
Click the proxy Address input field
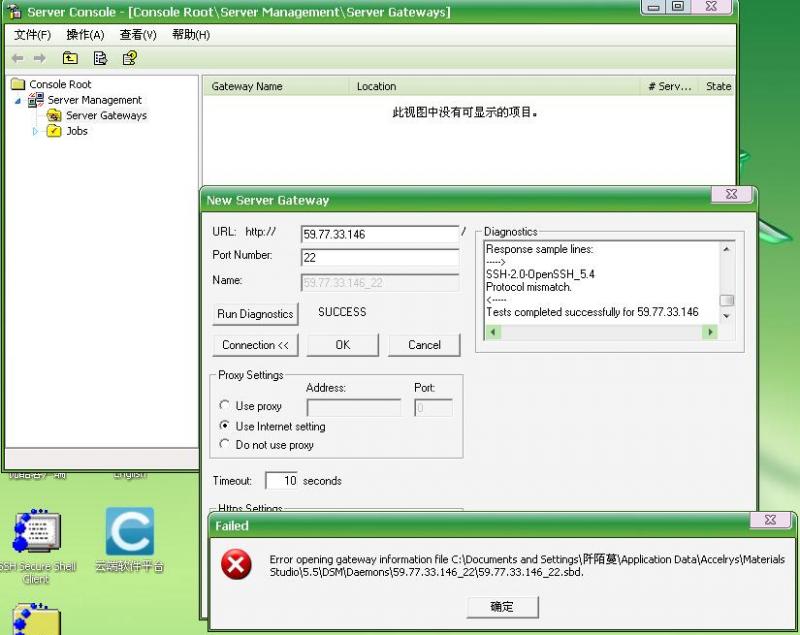click(354, 408)
